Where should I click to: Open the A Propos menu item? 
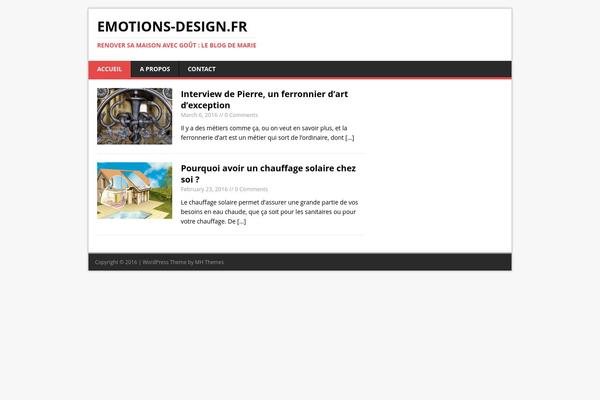155,69
